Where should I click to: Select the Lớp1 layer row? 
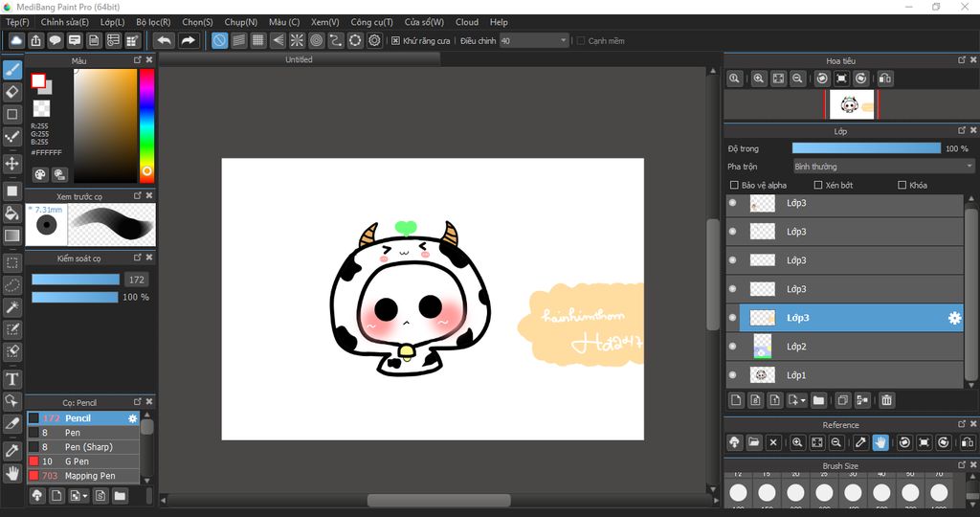[x=845, y=375]
